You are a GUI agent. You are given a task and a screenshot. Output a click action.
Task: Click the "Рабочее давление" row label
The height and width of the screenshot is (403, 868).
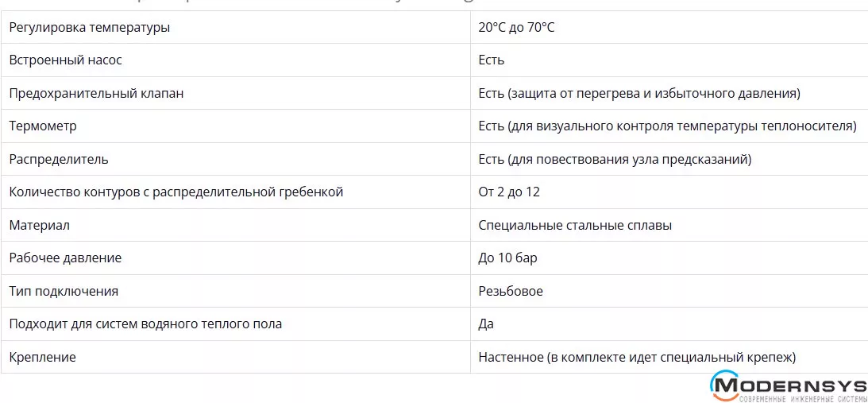click(x=65, y=258)
